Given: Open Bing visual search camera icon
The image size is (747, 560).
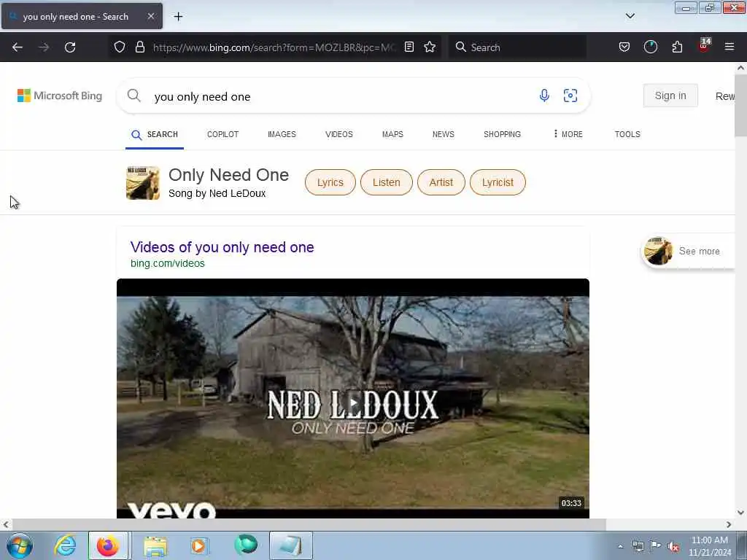Looking at the screenshot, I should (x=570, y=96).
